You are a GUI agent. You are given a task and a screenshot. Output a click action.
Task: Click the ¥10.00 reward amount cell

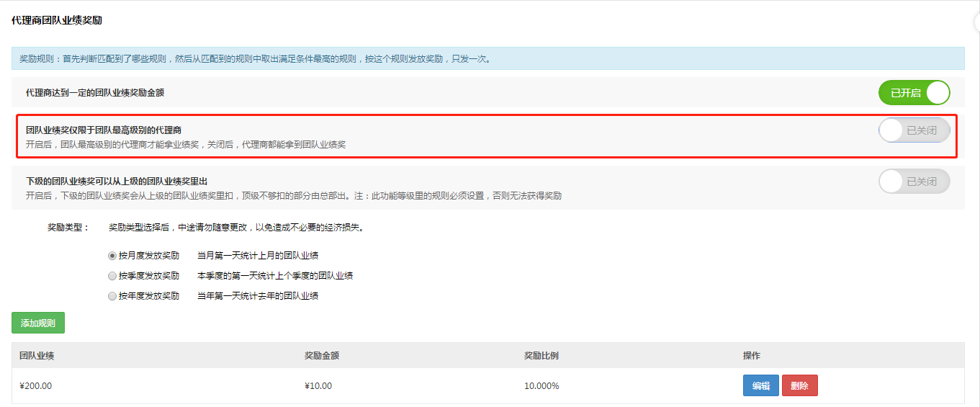click(x=318, y=386)
